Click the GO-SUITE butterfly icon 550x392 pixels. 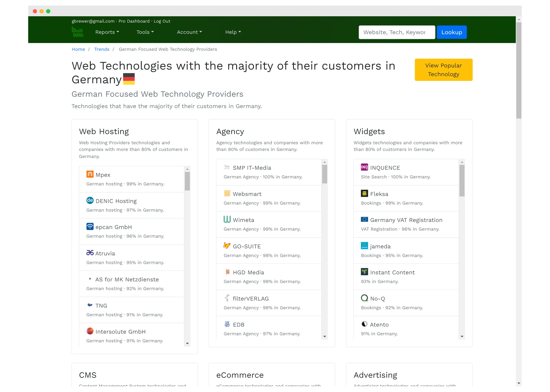[x=227, y=246]
